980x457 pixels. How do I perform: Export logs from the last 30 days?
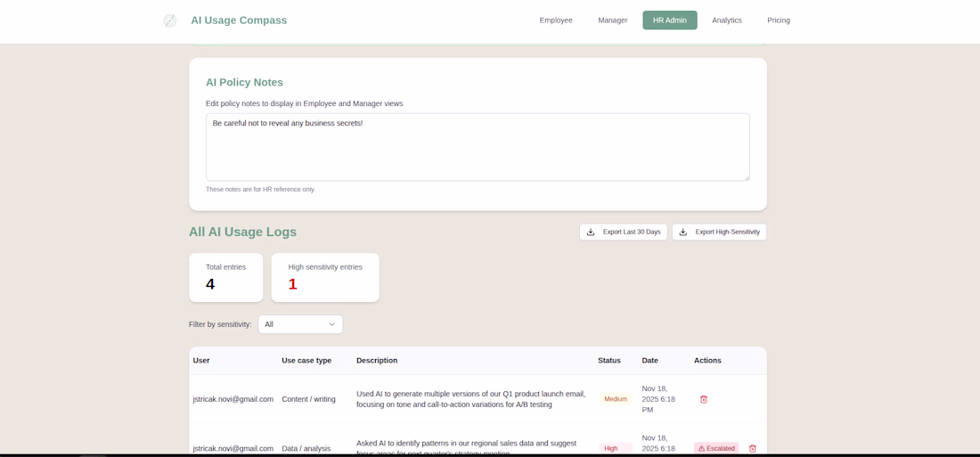pyautogui.click(x=624, y=232)
